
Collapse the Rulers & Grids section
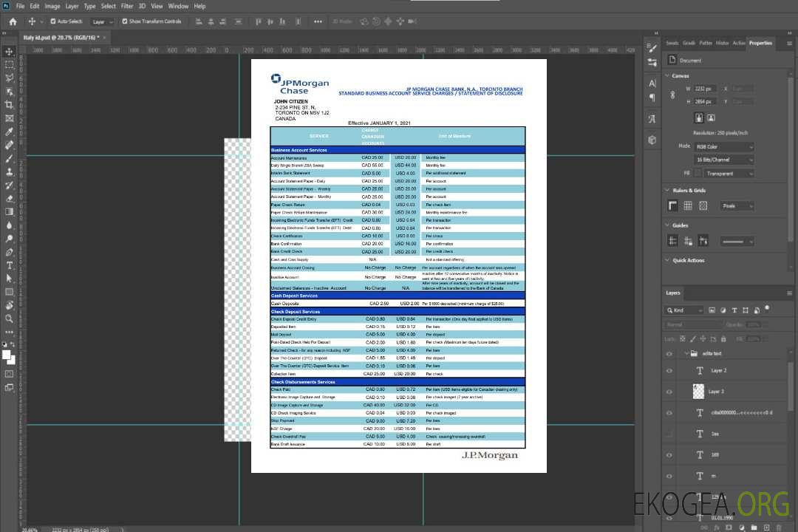click(668, 191)
